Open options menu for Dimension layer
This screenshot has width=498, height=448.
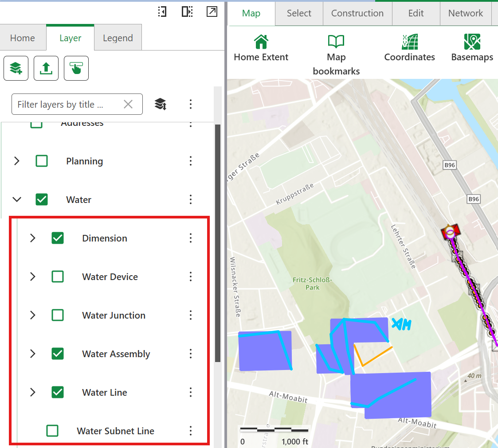191,238
